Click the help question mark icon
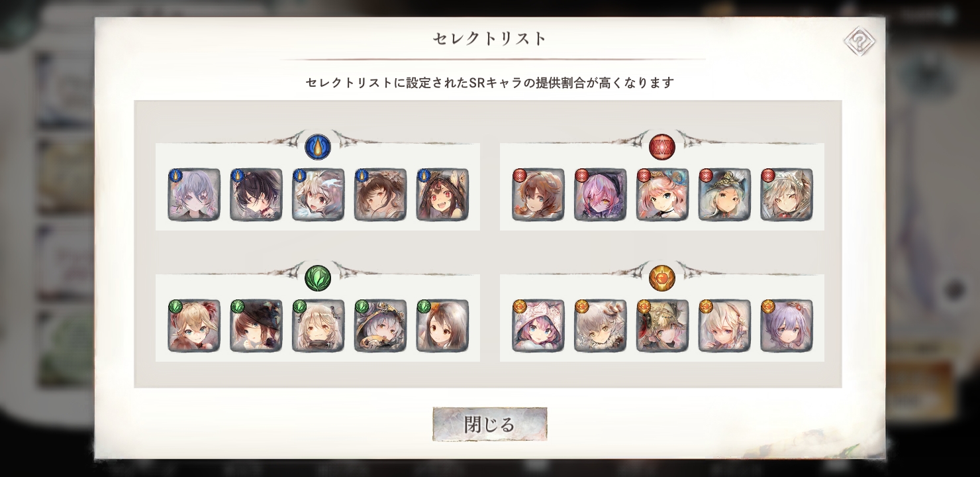This screenshot has height=477, width=980. pyautogui.click(x=859, y=41)
